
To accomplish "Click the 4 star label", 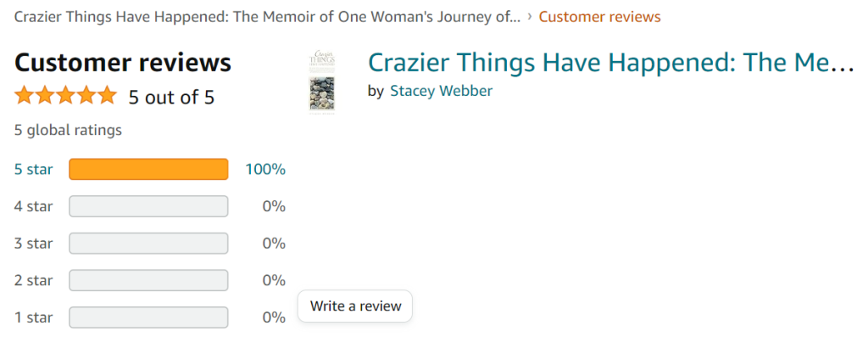I will pos(33,206).
